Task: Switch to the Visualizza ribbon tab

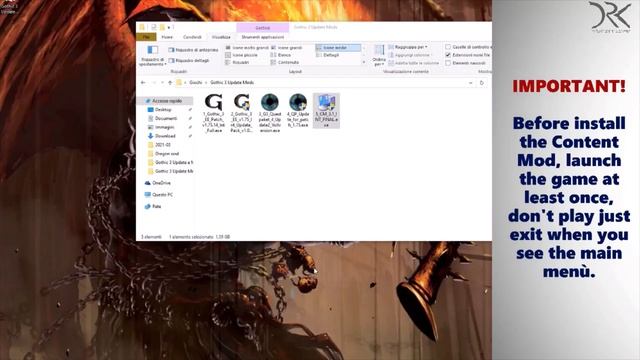Action: (221, 37)
